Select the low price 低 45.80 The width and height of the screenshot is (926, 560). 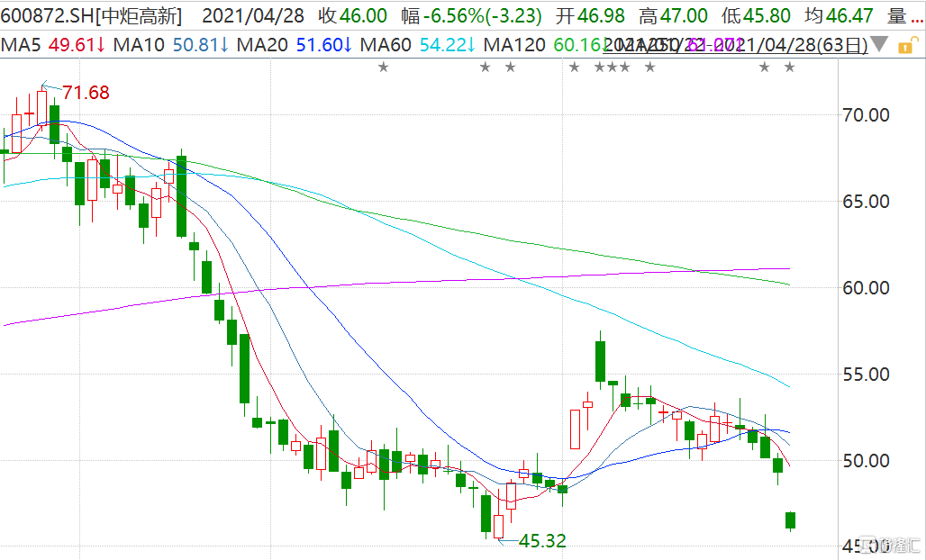coord(756,16)
